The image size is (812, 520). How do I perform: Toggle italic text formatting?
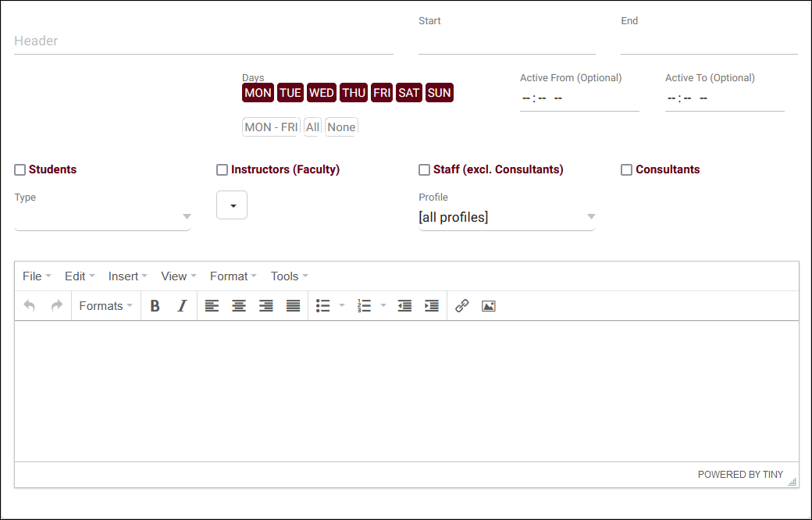(182, 306)
